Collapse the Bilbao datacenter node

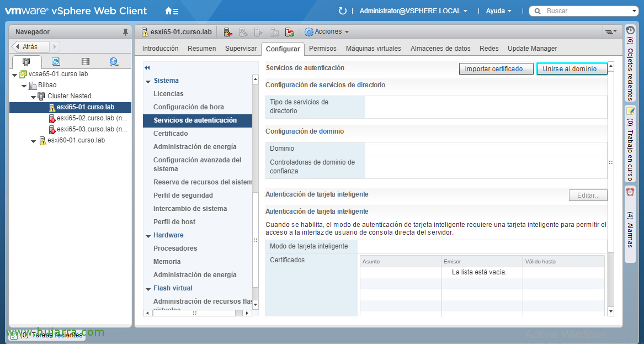[x=24, y=86]
